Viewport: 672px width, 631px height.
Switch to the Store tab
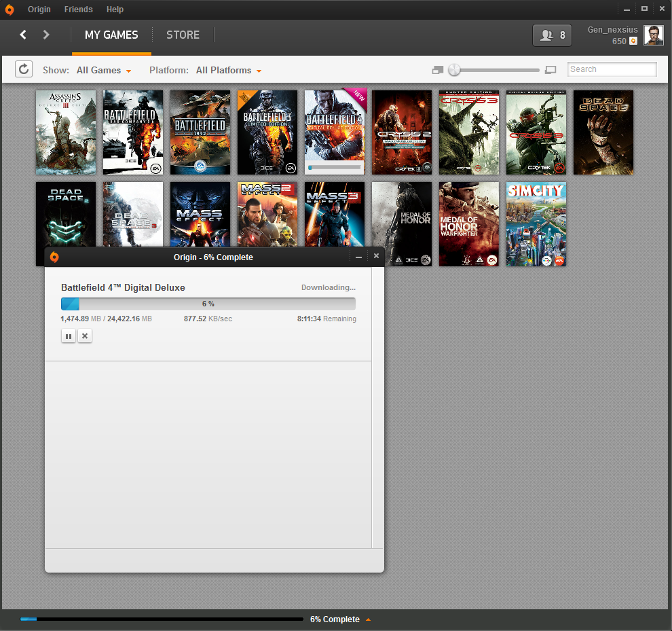[x=183, y=35]
